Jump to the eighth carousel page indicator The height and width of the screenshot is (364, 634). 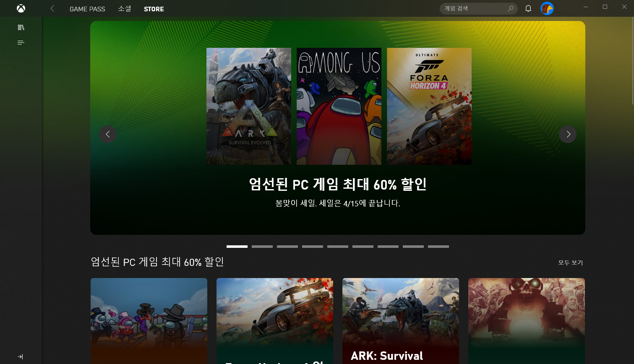point(413,247)
